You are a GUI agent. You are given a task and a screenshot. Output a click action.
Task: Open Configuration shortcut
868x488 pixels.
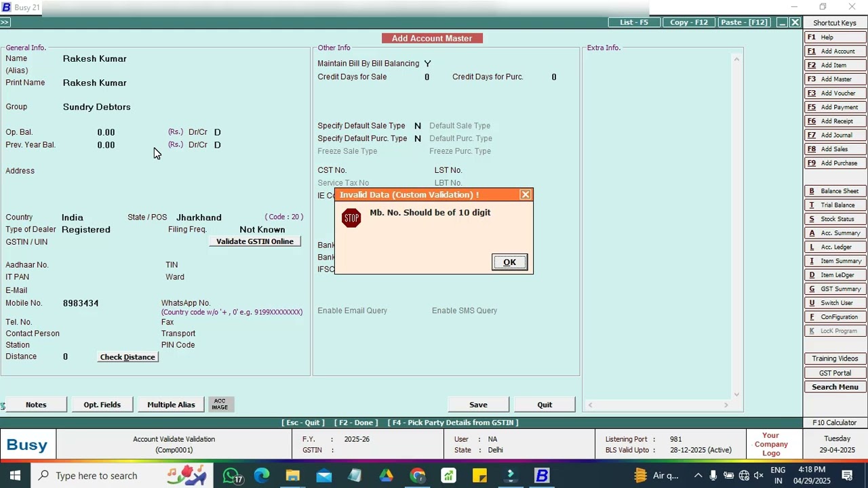coord(835,317)
